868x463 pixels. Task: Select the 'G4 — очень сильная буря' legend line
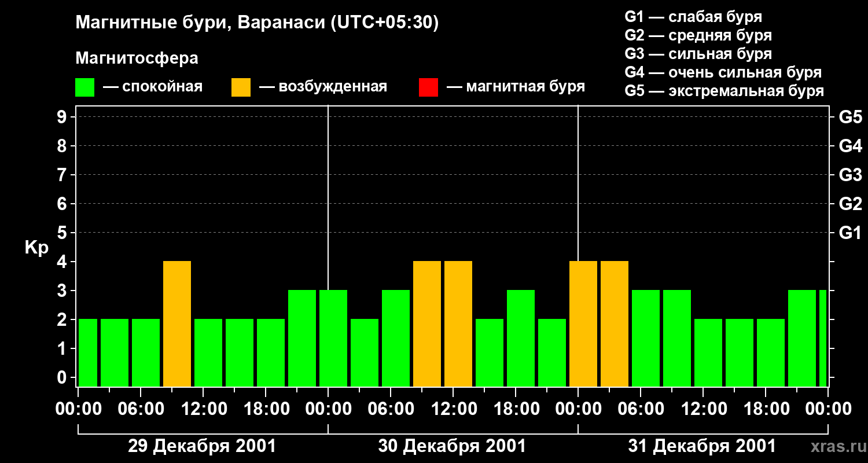(x=723, y=72)
